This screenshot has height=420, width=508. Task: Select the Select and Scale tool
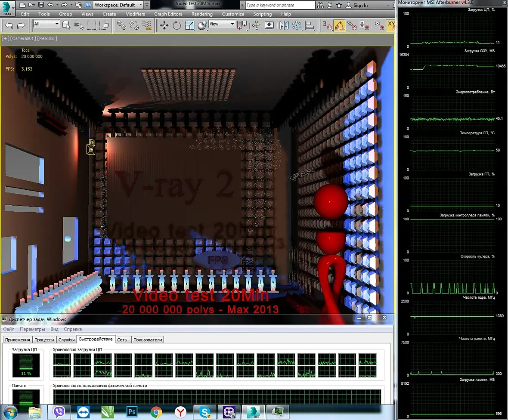(x=189, y=25)
